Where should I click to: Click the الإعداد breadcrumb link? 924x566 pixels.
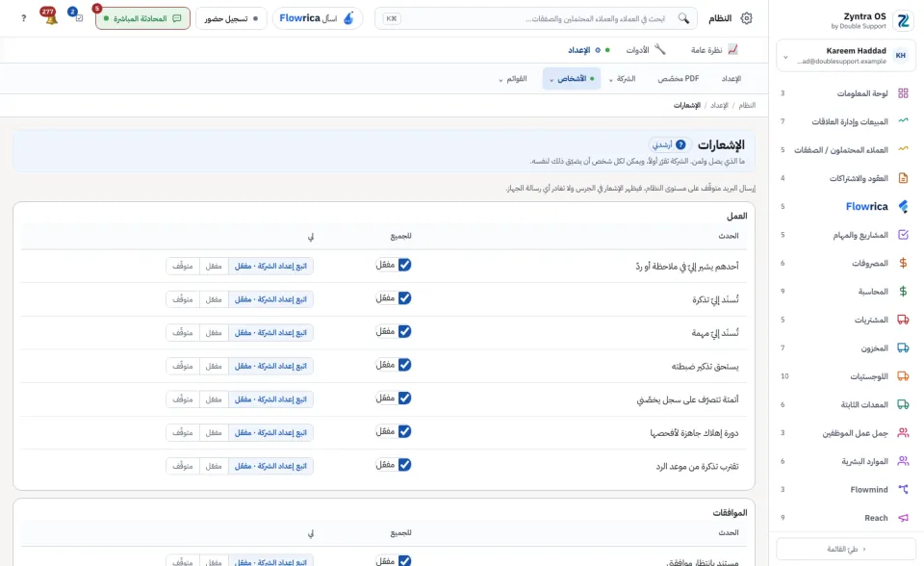(x=719, y=105)
